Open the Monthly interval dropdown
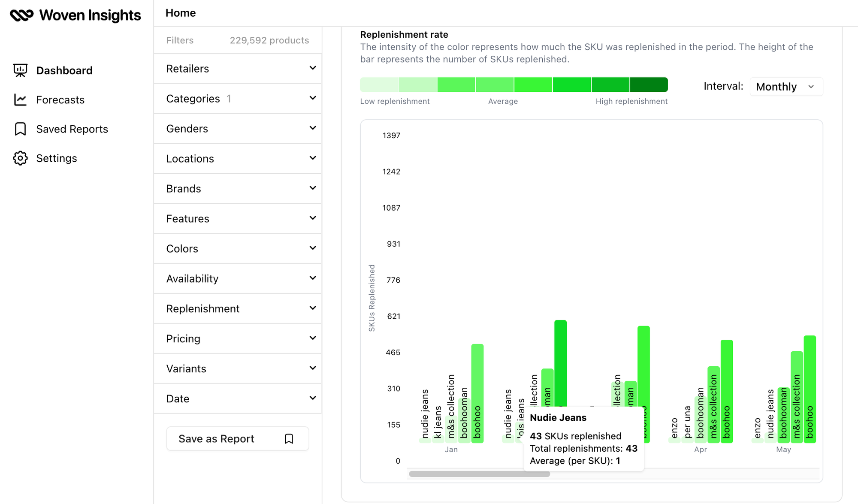This screenshot has height=504, width=858. [786, 87]
